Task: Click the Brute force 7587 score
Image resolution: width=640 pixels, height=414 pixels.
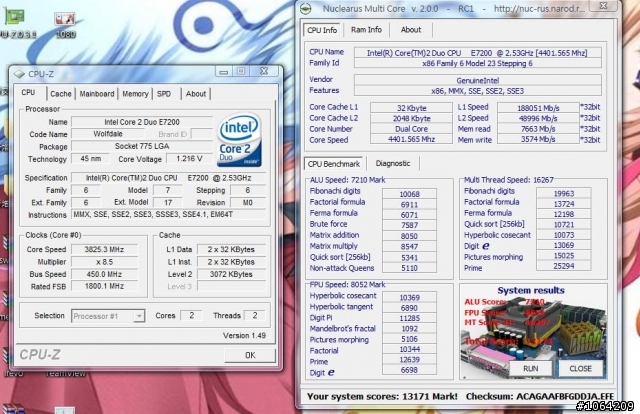Action: click(409, 225)
